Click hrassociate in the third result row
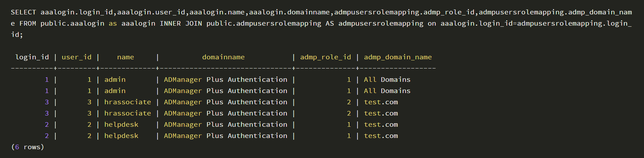This screenshot has height=158, width=644. 127,102
